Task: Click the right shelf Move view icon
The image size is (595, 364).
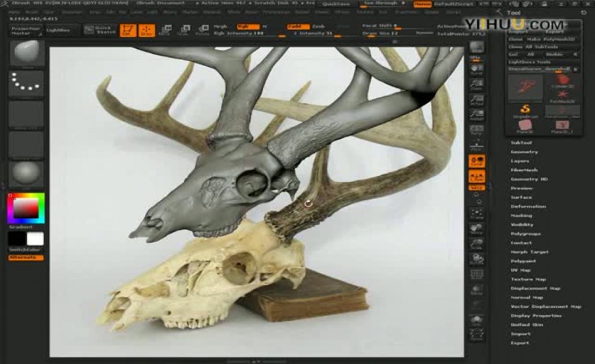Action: pos(476,229)
